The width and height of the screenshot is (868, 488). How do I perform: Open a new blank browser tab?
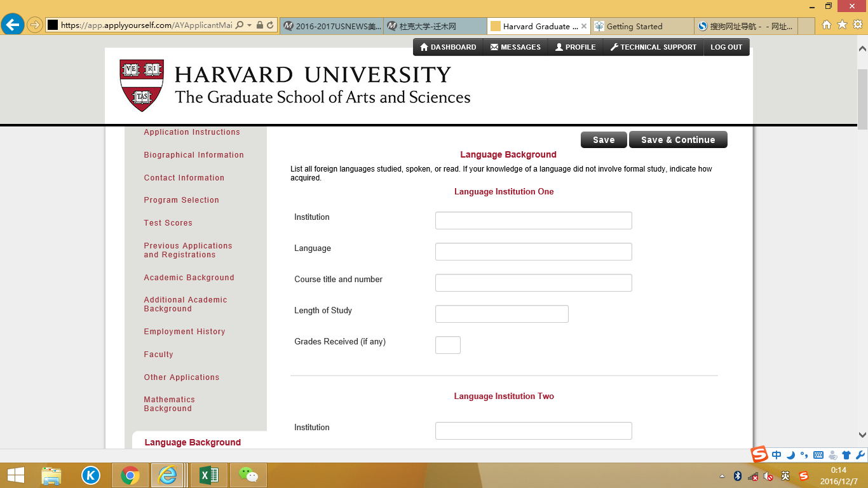[806, 26]
